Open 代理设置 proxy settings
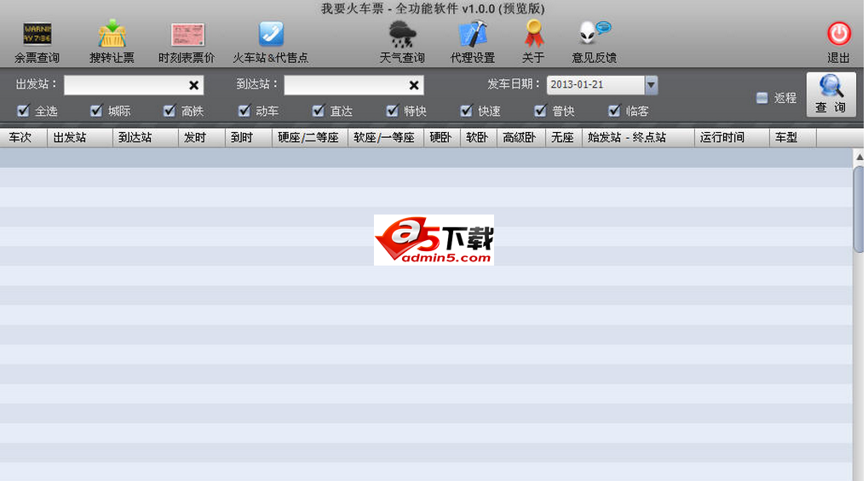This screenshot has height=481, width=868. (473, 36)
